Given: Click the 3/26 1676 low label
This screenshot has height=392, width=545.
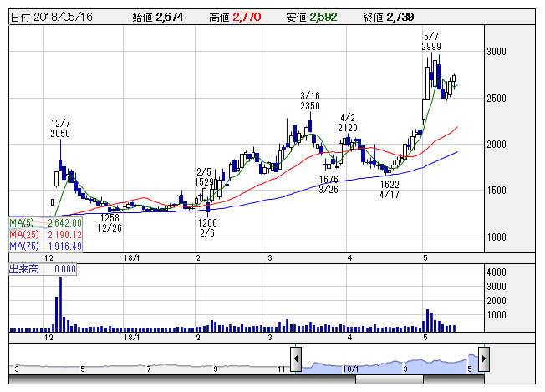Looking at the screenshot, I should tap(329, 184).
